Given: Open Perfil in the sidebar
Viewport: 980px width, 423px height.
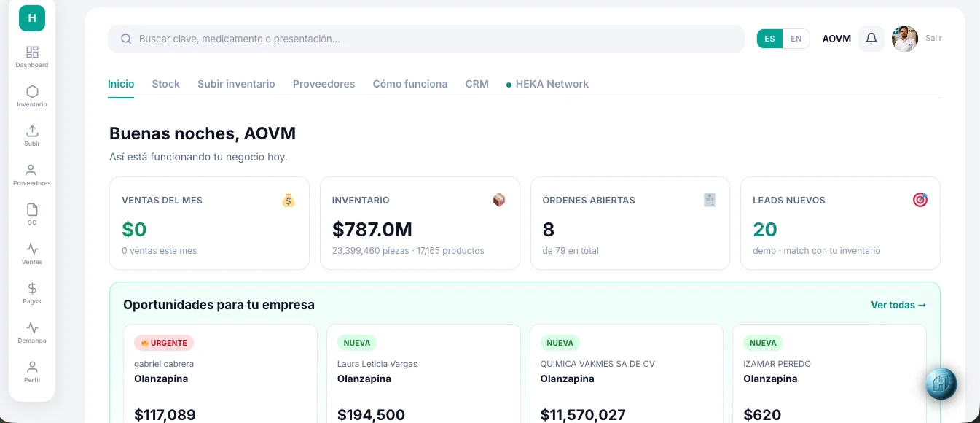Looking at the screenshot, I should 32,372.
